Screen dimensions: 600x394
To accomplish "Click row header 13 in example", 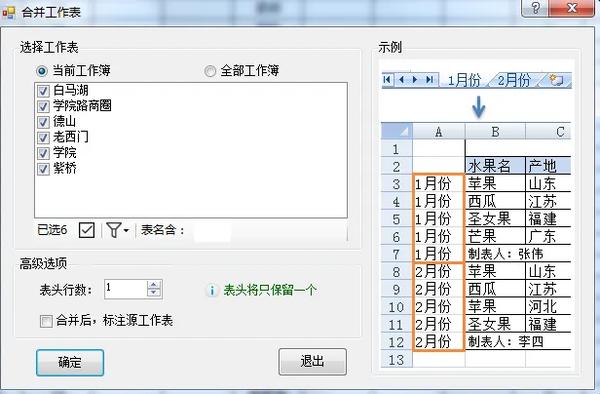I will [397, 360].
